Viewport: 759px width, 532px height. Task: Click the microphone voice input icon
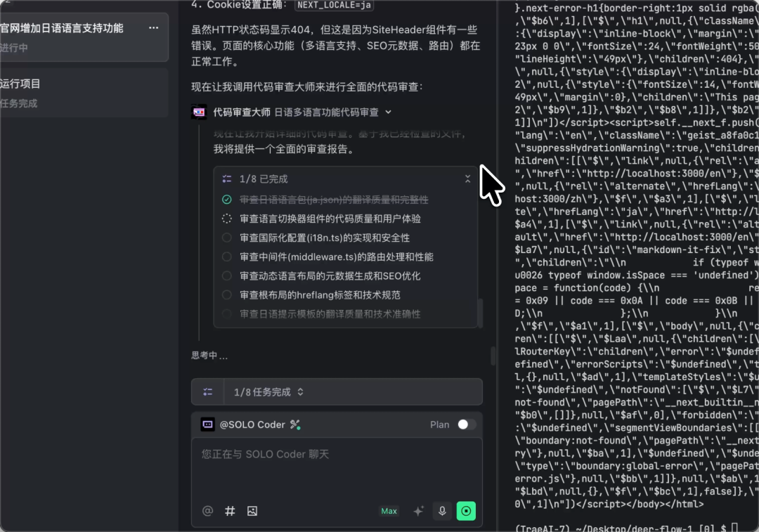click(442, 511)
